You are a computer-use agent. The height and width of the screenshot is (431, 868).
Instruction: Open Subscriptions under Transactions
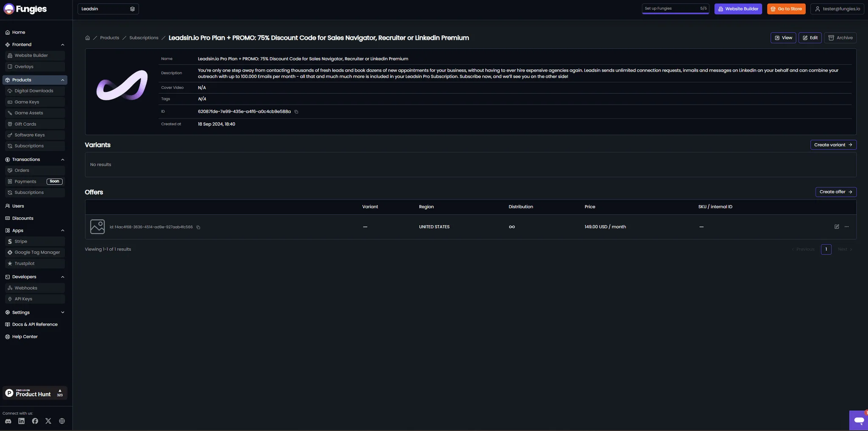35,192
